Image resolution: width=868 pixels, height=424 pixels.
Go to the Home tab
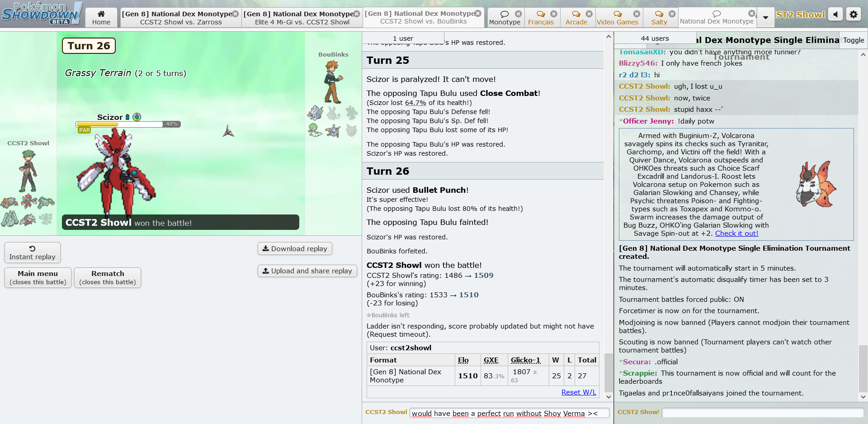click(101, 18)
